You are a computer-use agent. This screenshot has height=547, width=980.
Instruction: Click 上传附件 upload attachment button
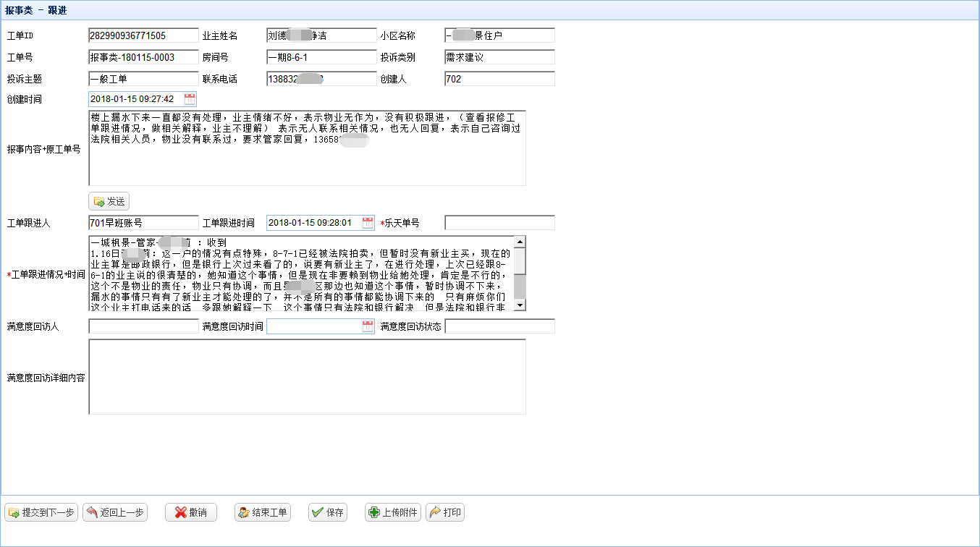393,513
